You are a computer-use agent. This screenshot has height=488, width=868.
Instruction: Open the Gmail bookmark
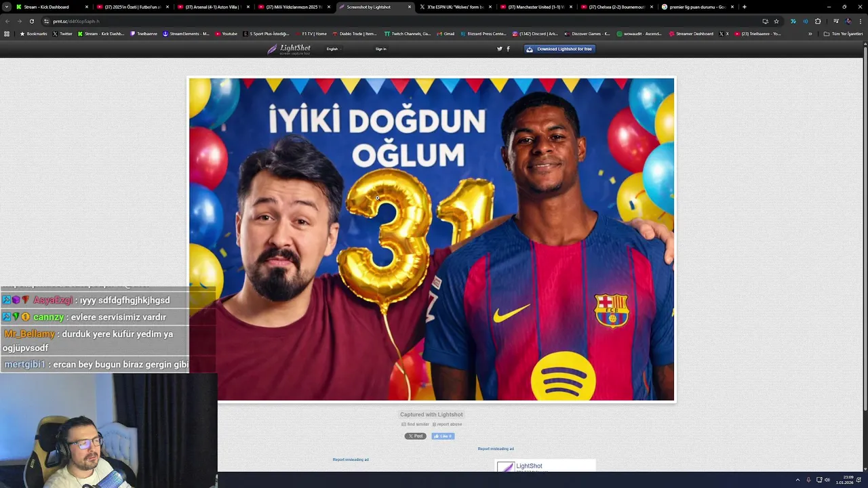pyautogui.click(x=446, y=33)
